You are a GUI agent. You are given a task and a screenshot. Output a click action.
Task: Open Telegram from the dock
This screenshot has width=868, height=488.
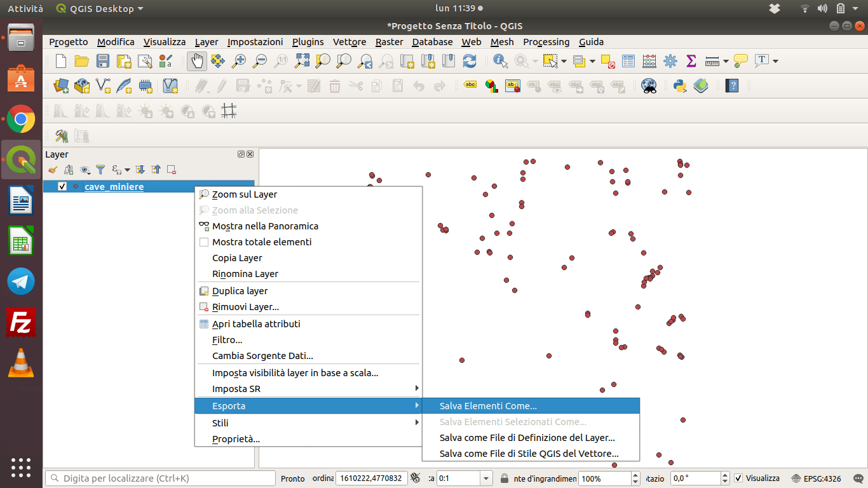21,281
